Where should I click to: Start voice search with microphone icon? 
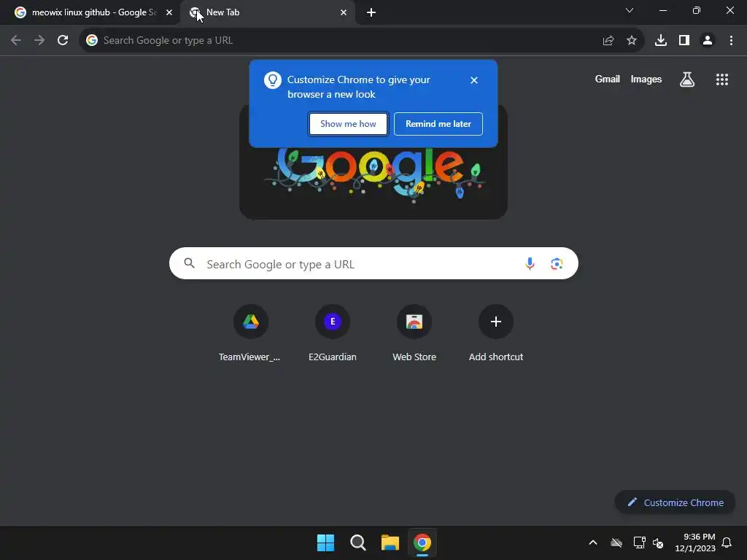point(530,263)
